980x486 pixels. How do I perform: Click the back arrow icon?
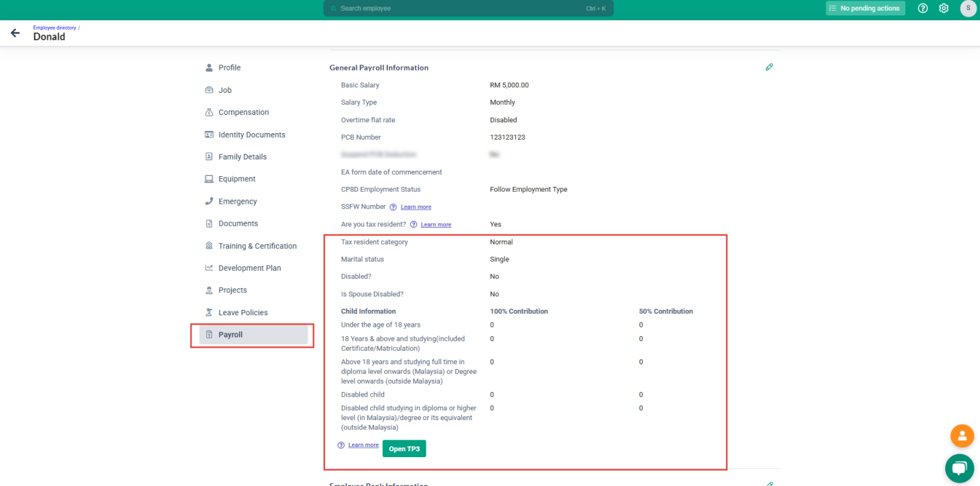(15, 33)
